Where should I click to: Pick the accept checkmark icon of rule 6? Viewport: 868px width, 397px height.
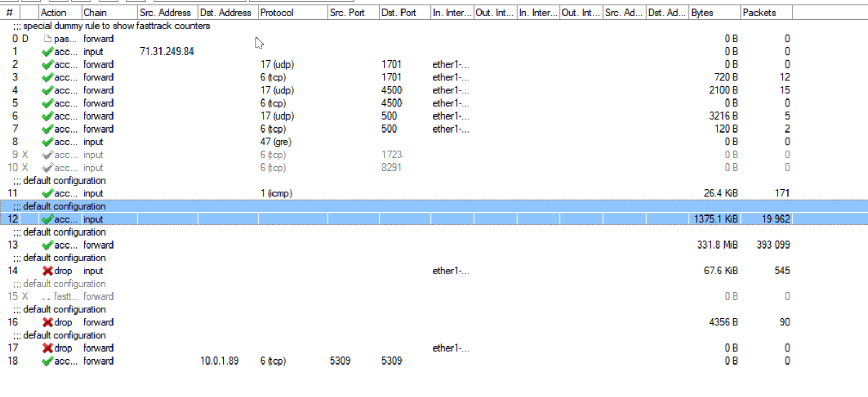tap(47, 116)
